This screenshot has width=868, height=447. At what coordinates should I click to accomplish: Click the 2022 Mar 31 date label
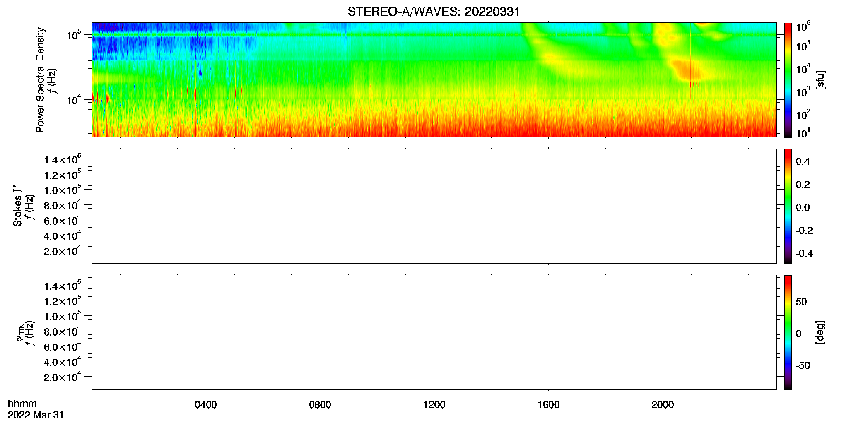click(x=36, y=415)
